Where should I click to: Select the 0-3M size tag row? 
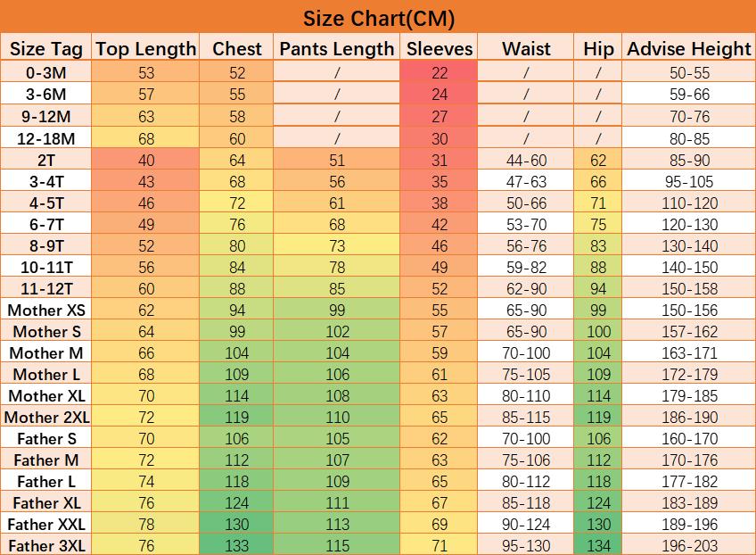click(45, 73)
